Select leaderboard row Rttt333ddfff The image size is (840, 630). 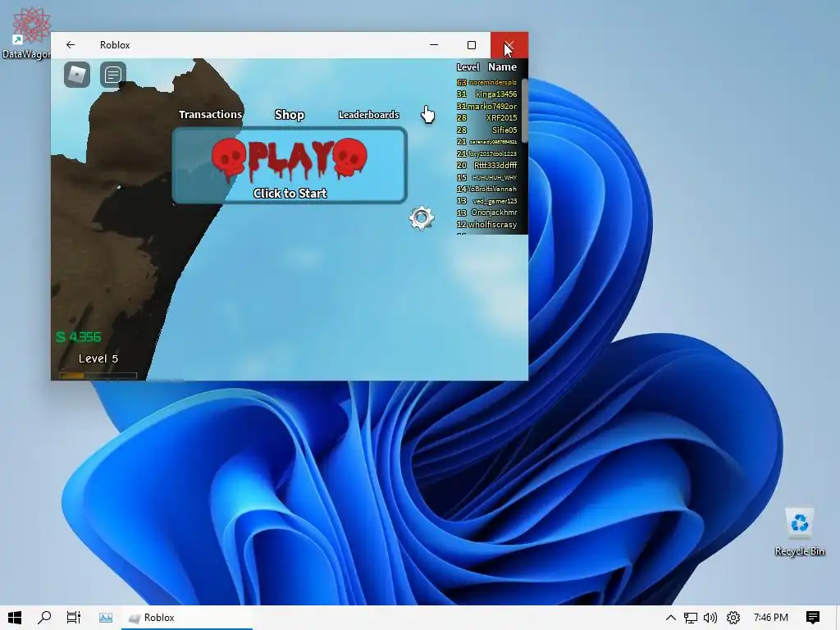click(486, 165)
